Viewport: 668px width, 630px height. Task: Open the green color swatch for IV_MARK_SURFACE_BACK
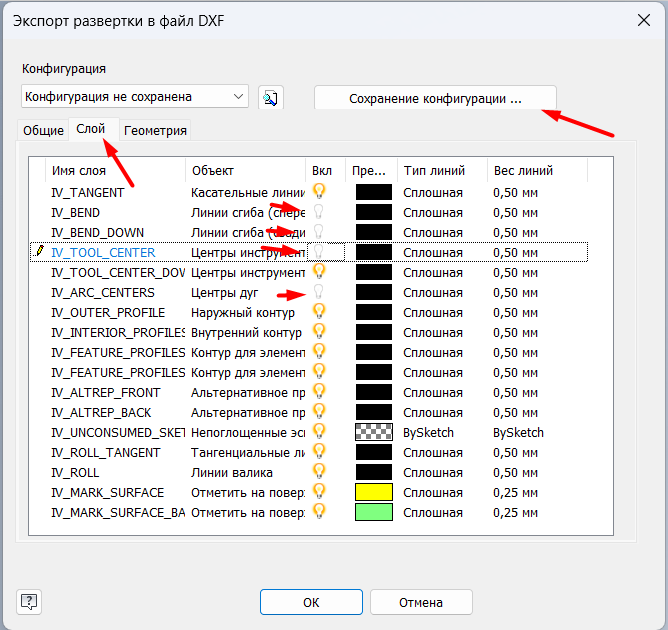[x=374, y=512]
